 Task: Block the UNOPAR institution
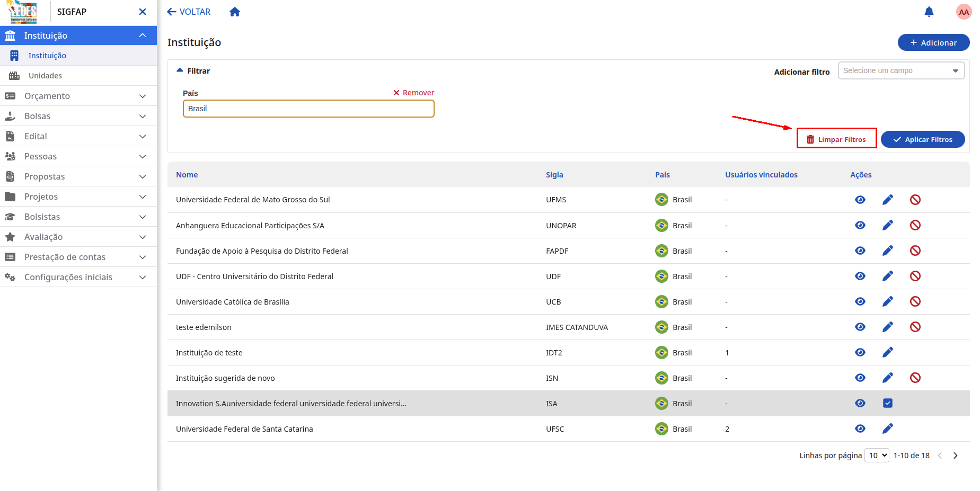tap(915, 225)
